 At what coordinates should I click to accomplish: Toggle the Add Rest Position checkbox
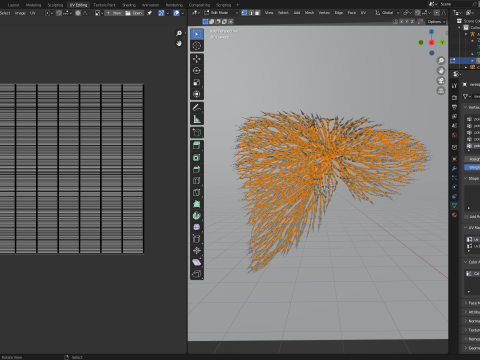pyautogui.click(x=466, y=217)
